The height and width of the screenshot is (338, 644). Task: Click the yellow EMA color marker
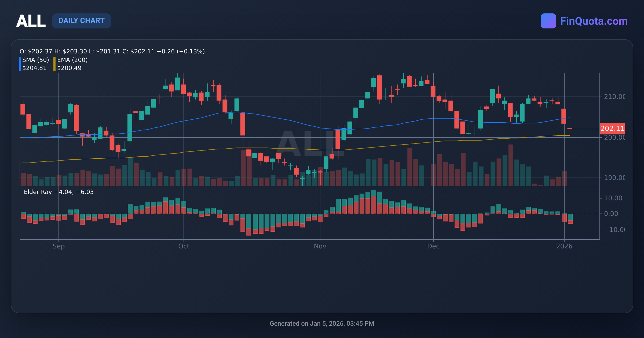(x=54, y=64)
